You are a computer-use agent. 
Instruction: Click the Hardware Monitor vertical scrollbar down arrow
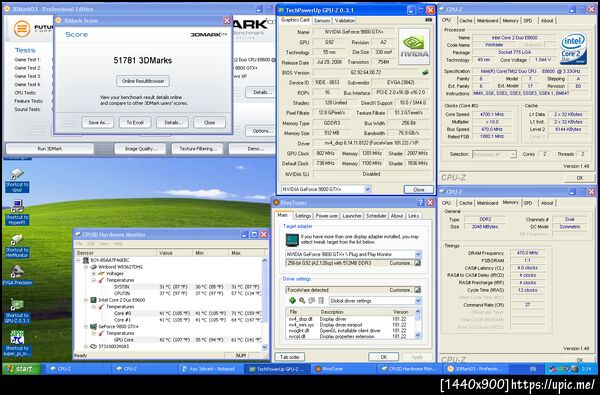pos(264,348)
